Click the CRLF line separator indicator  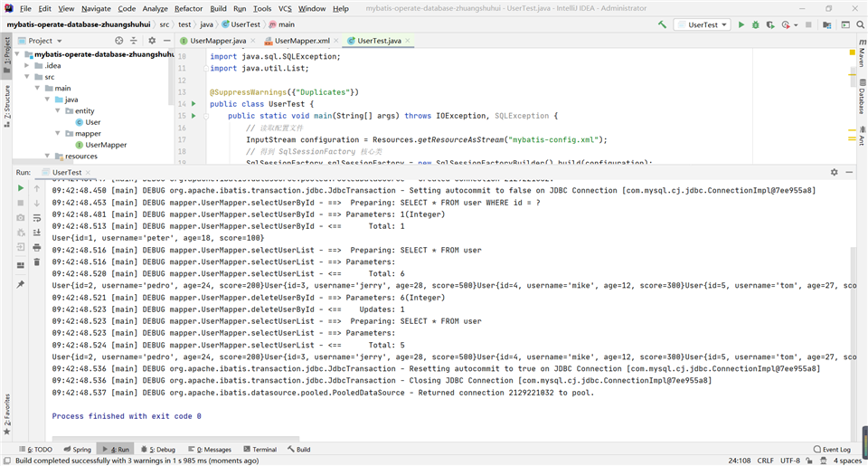tap(765, 461)
